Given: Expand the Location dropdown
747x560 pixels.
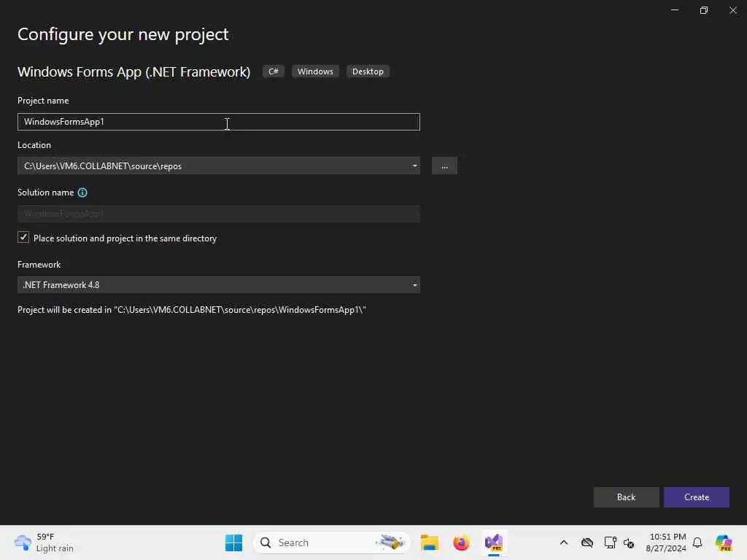Looking at the screenshot, I should pyautogui.click(x=414, y=166).
